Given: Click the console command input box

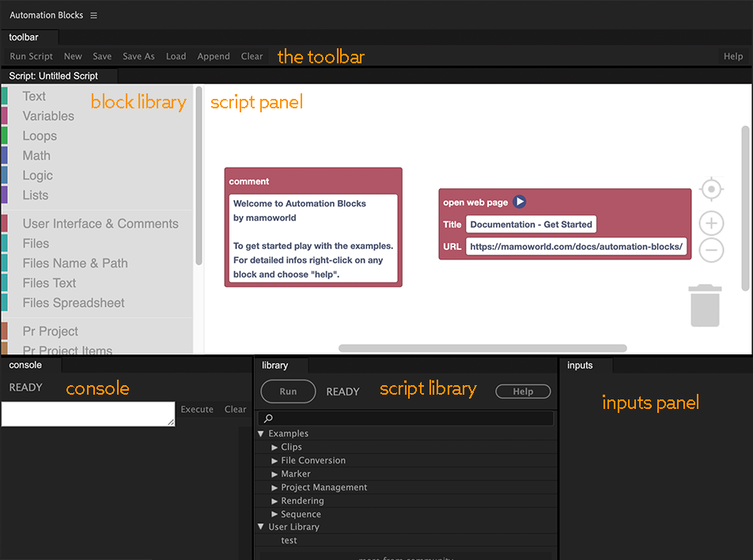Looking at the screenshot, I should tap(89, 414).
